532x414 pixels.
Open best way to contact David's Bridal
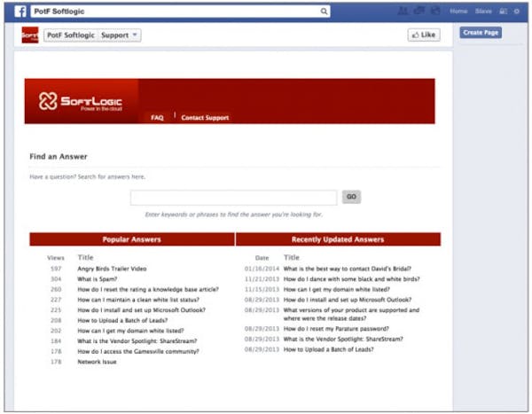348,269
